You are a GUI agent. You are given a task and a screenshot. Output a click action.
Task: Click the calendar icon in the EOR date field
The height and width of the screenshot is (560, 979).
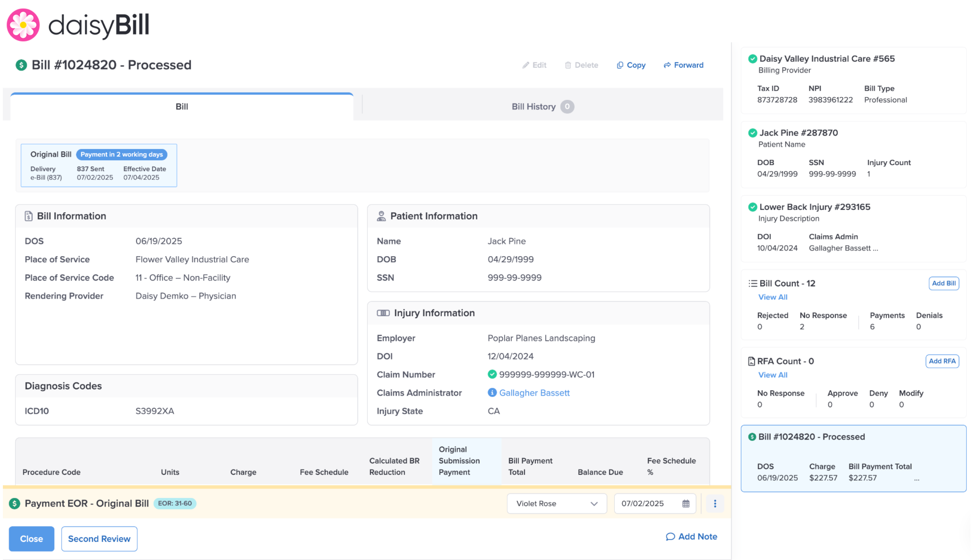coord(686,503)
